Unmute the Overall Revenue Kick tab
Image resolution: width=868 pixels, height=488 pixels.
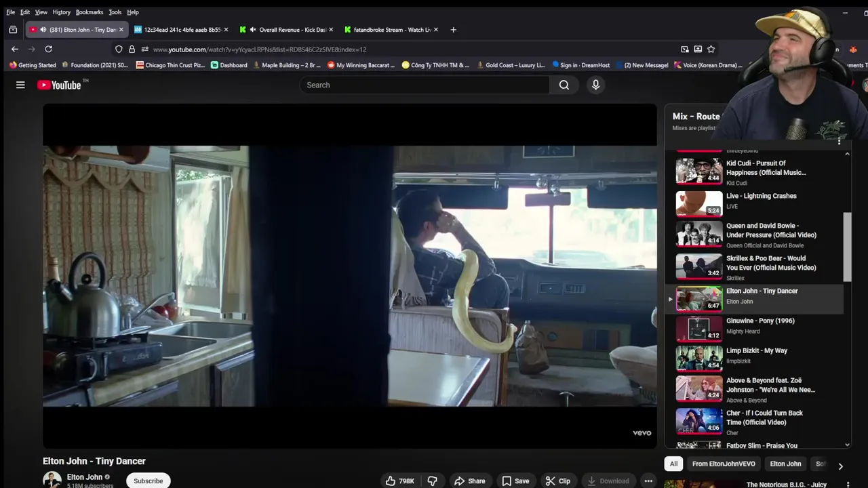coord(253,30)
